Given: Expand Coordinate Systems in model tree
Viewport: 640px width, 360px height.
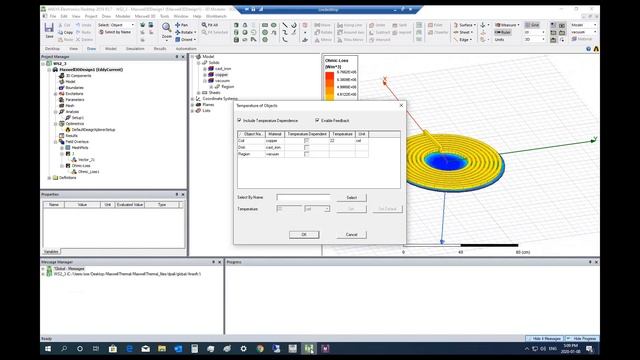Looking at the screenshot, I should [x=193, y=99].
